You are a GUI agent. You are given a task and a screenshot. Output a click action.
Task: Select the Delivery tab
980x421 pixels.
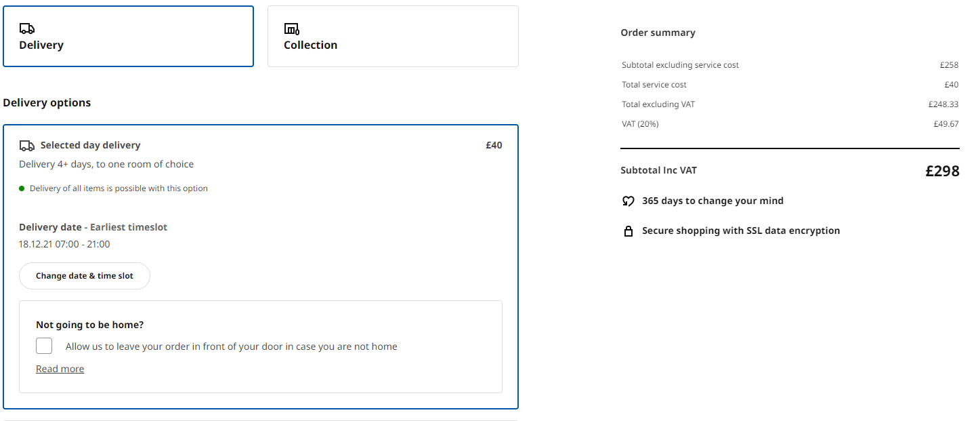129,35
